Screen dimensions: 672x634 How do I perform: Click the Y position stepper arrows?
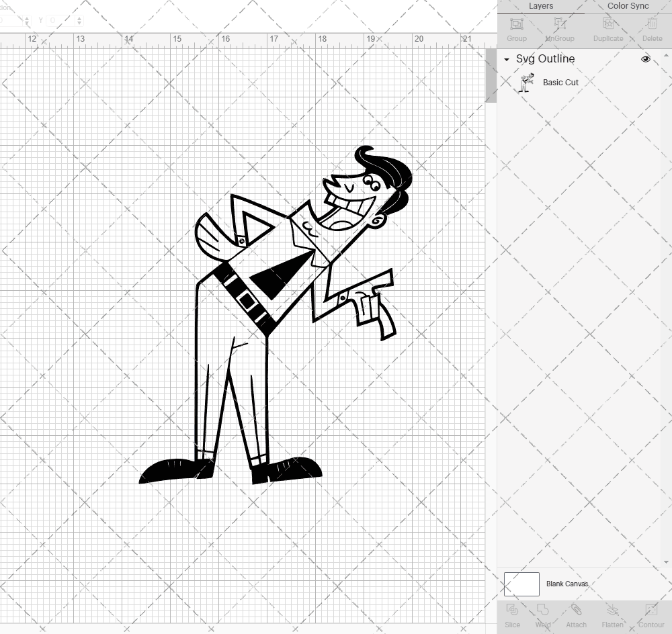(x=79, y=20)
